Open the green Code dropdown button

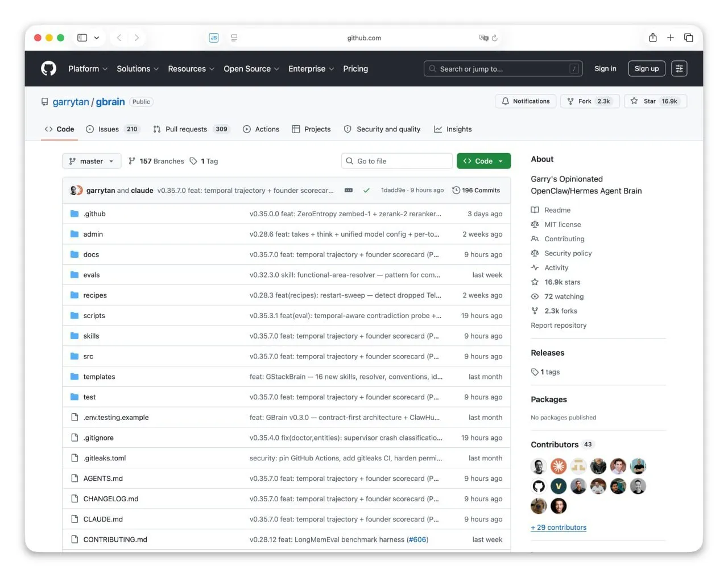(x=483, y=161)
